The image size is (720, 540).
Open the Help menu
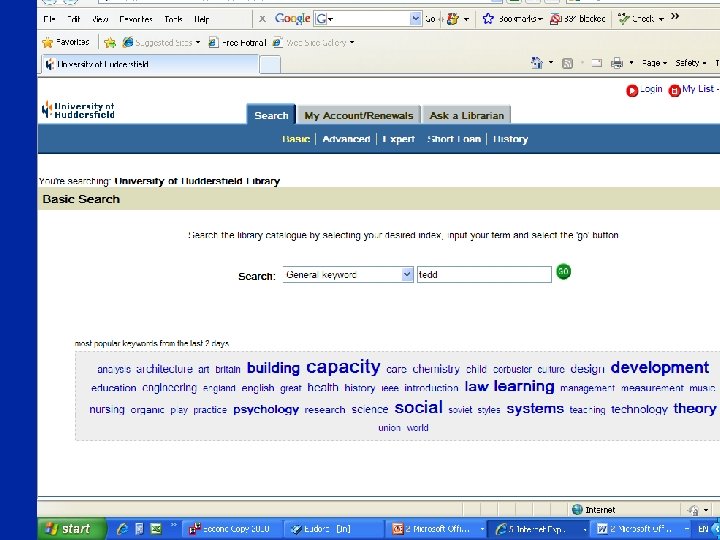202,19
